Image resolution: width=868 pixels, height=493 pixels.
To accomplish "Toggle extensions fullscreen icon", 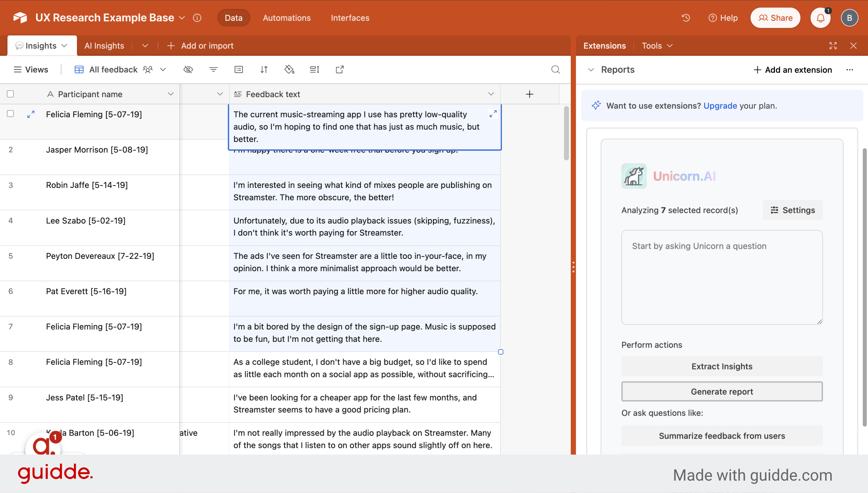I will 833,46.
